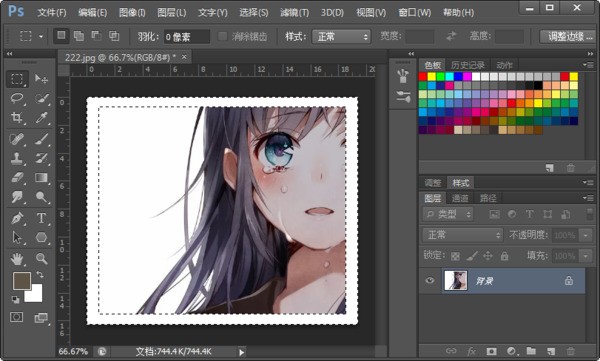Open the 样式 style dropdown

[x=341, y=37]
